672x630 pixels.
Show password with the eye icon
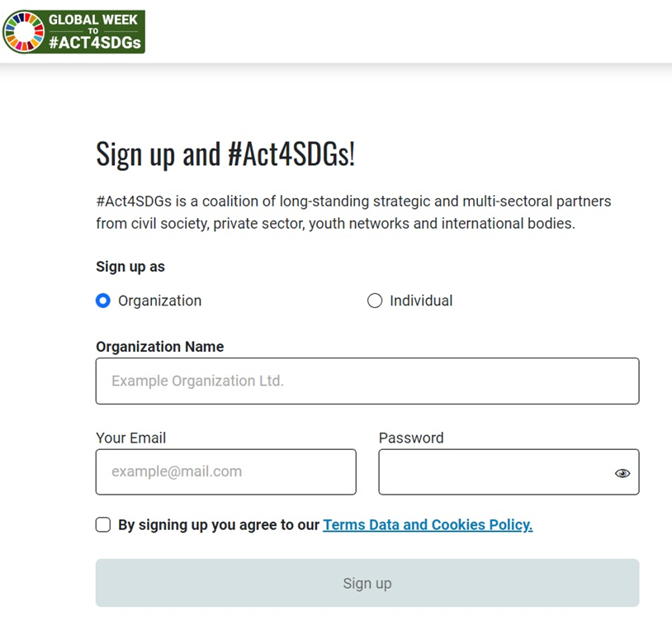622,473
